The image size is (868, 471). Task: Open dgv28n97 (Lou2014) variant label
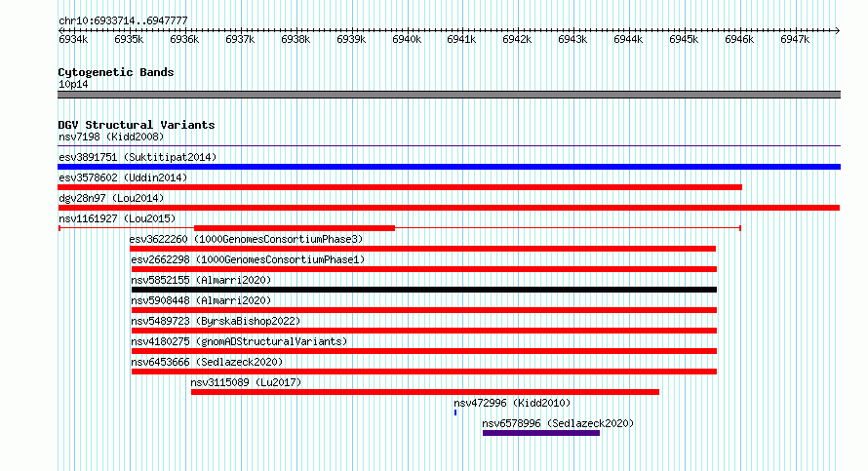(x=111, y=198)
